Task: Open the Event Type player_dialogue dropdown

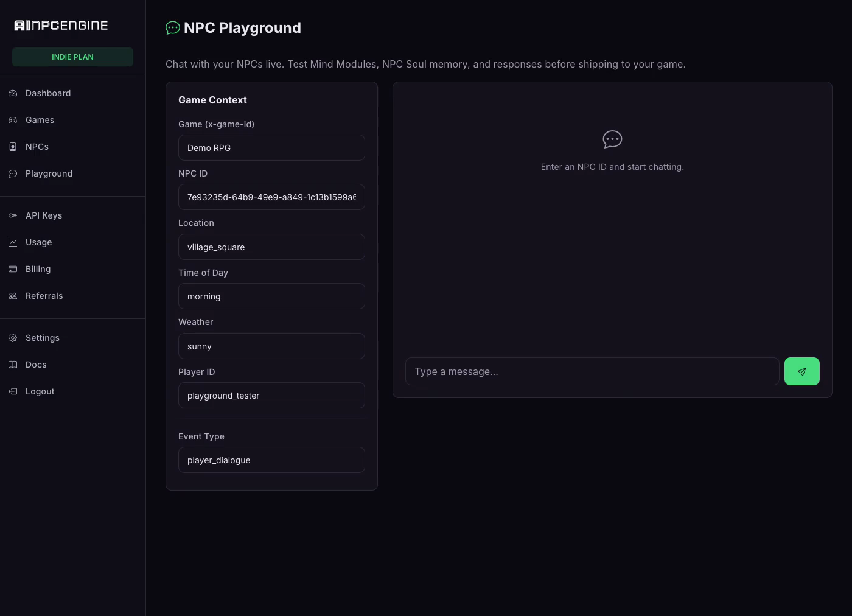Action: (x=271, y=460)
